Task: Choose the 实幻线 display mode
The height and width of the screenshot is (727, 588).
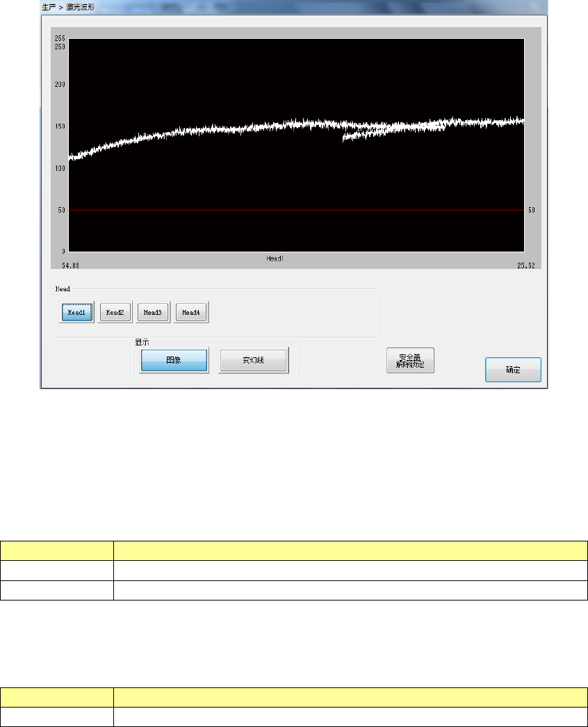Action: (254, 360)
